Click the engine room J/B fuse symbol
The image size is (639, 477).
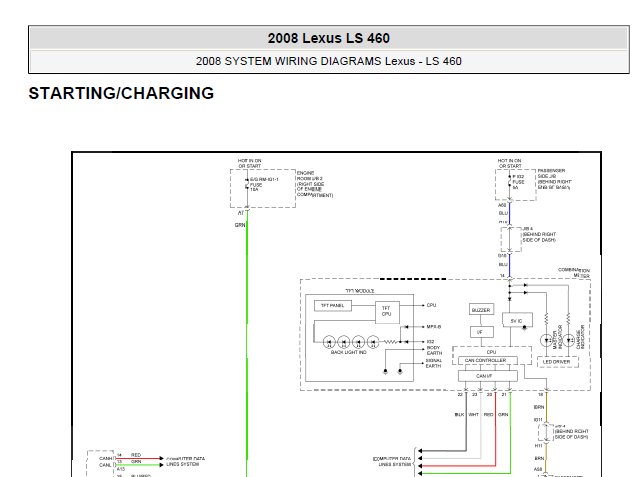pos(247,184)
